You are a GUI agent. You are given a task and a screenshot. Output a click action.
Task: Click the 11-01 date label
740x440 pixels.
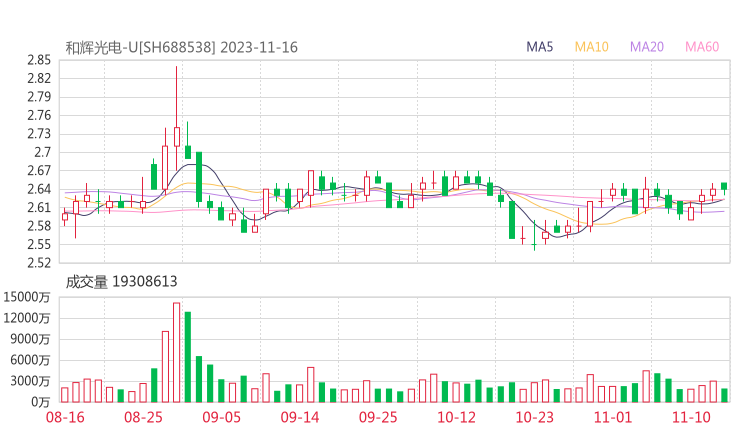coord(613,418)
